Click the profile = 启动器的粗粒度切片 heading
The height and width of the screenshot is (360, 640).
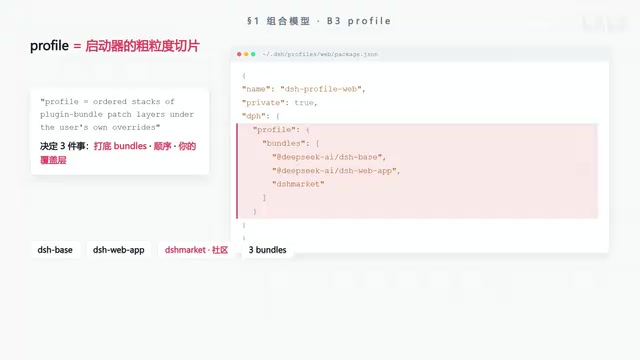(115, 46)
